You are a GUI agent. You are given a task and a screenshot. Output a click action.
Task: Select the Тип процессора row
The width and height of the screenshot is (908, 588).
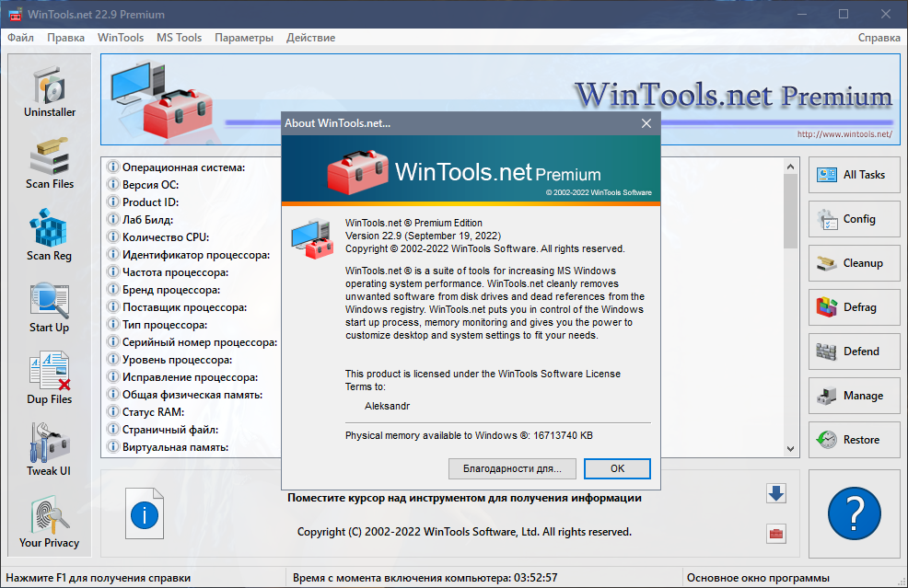click(x=157, y=325)
